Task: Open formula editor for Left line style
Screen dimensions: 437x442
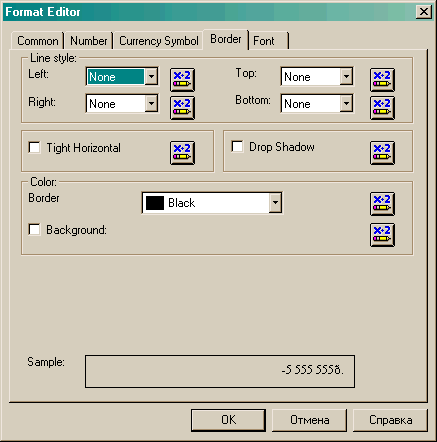Action: pos(182,80)
